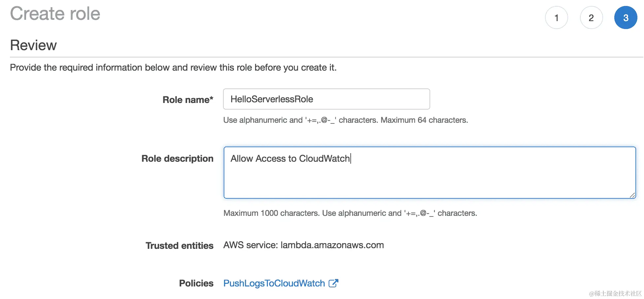Viewport: 644px width, 299px height.
Task: Click the 'Provide the required information' instruction text
Action: (173, 68)
